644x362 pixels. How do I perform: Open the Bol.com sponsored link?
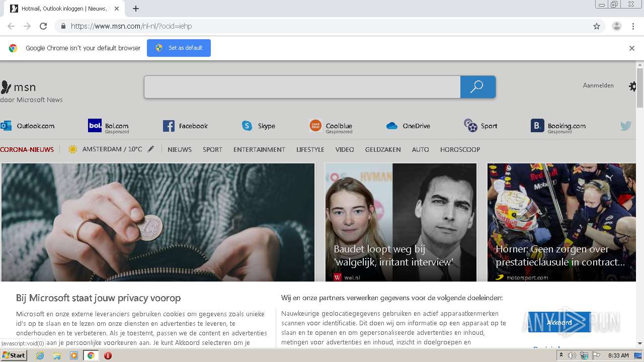pyautogui.click(x=108, y=126)
